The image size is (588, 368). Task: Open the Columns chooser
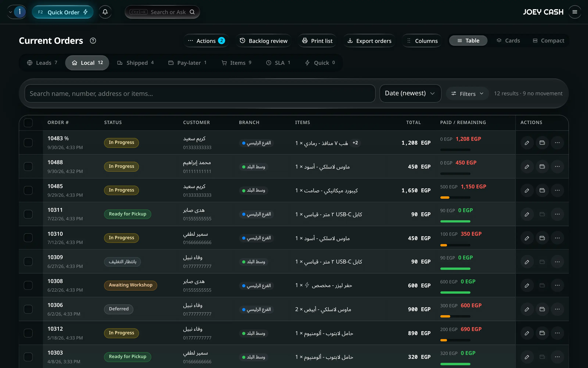(x=422, y=41)
